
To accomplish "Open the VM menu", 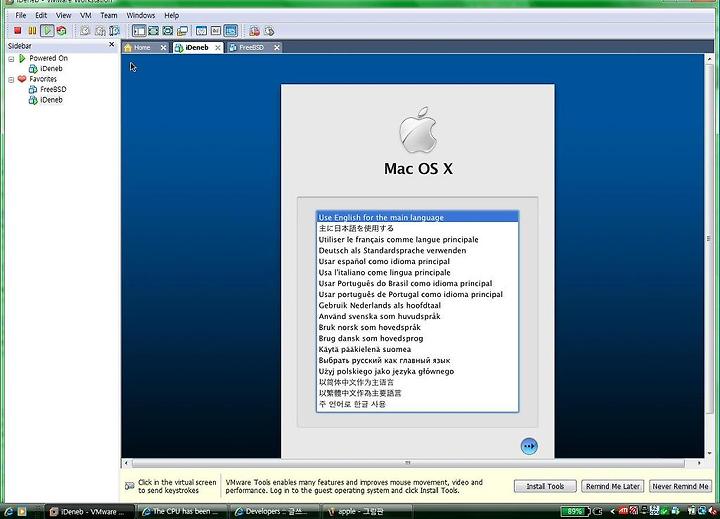I will click(x=85, y=15).
